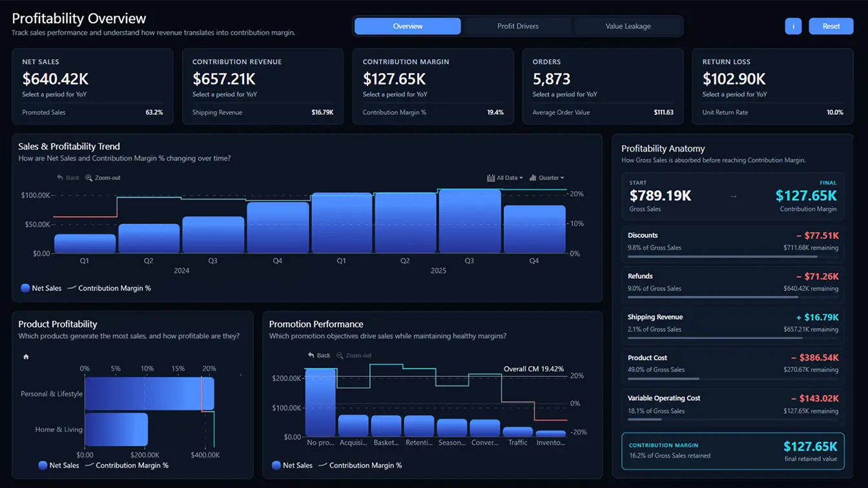868x488 pixels.
Task: Click the Personal & Lifestyle product bar
Action: coord(149,394)
